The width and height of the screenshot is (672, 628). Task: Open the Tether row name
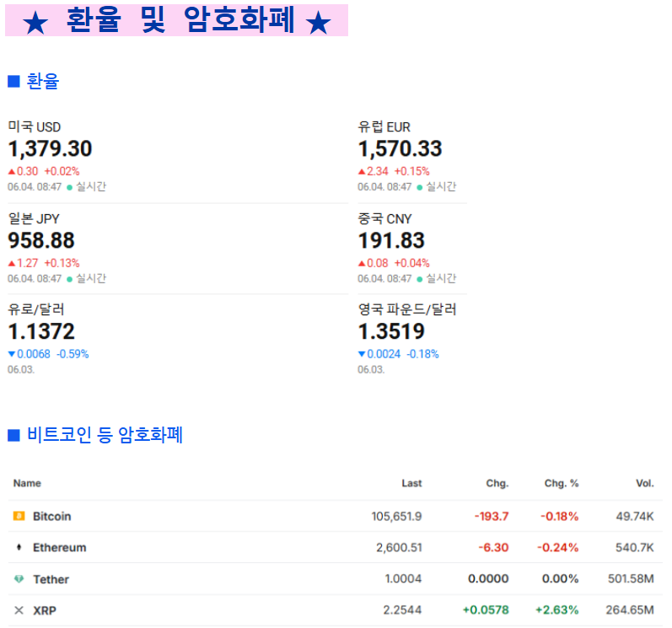click(51, 579)
